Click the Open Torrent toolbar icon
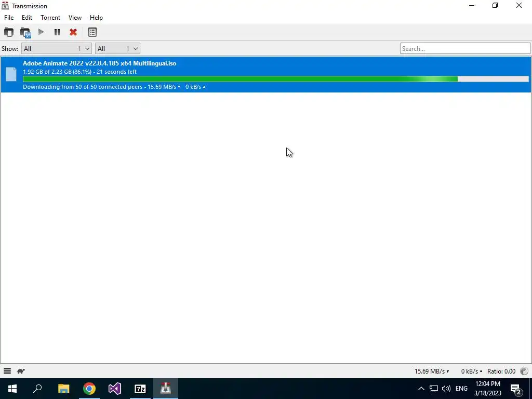The height and width of the screenshot is (399, 532). 9,32
